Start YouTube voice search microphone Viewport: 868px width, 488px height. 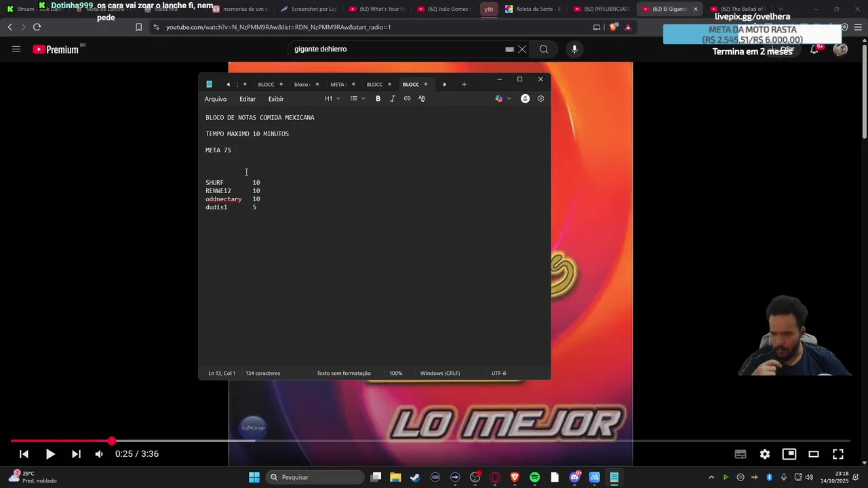tap(574, 49)
